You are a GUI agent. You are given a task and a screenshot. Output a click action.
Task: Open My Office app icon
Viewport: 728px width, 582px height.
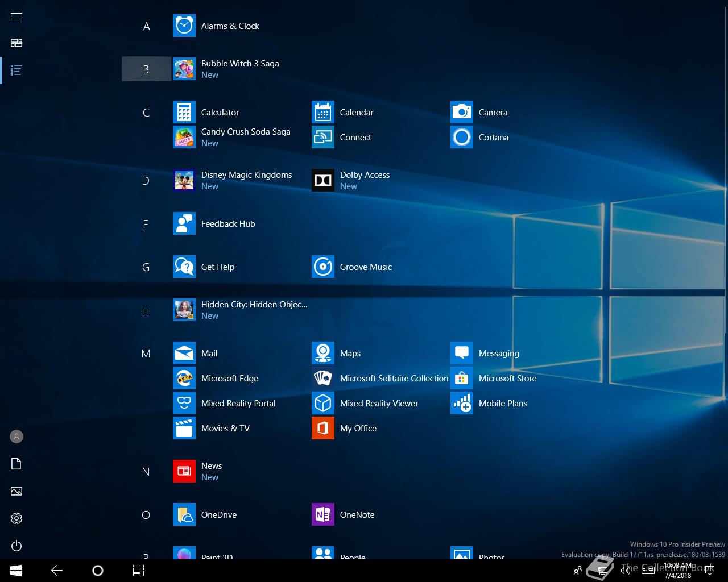[323, 429]
